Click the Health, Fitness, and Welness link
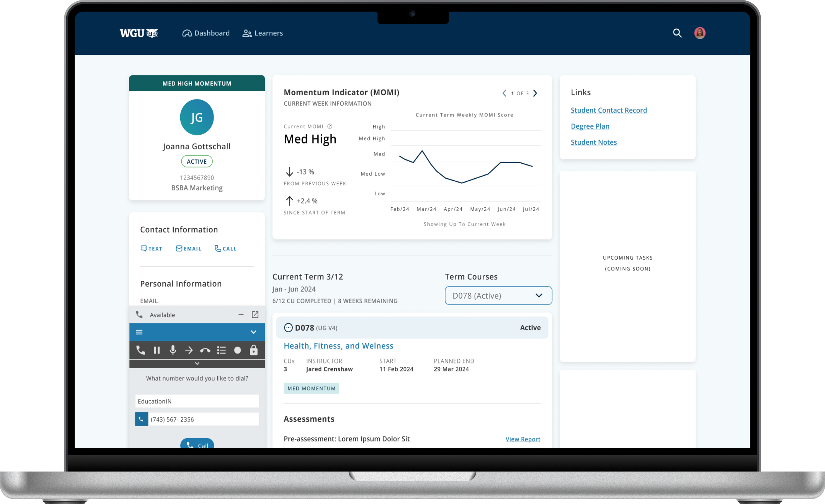The image size is (825, 504). click(338, 346)
